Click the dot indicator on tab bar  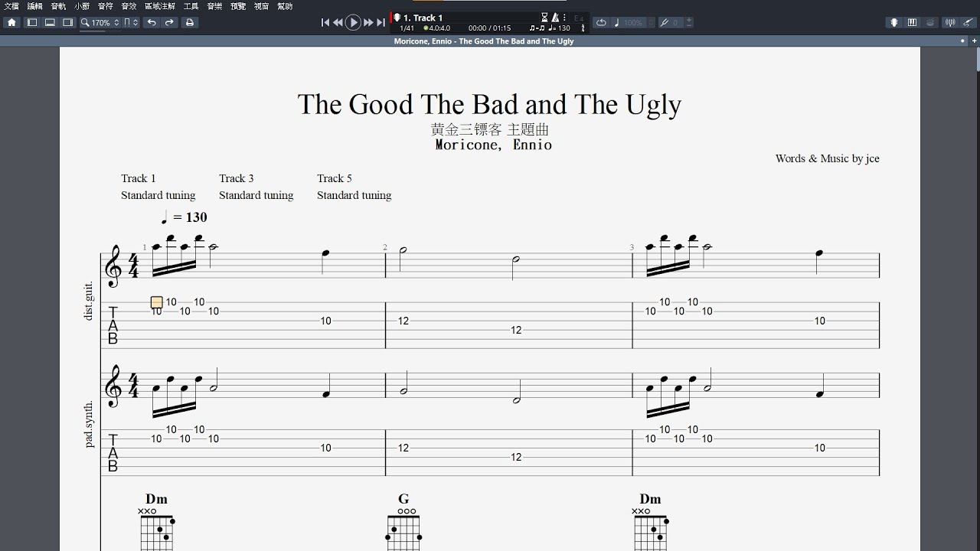[962, 41]
